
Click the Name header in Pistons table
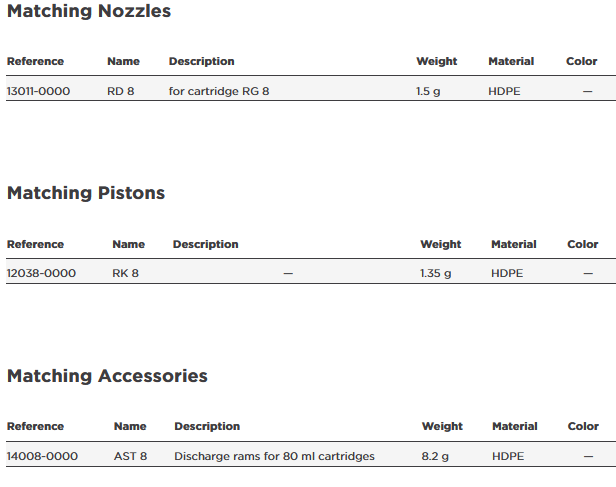pyautogui.click(x=128, y=244)
